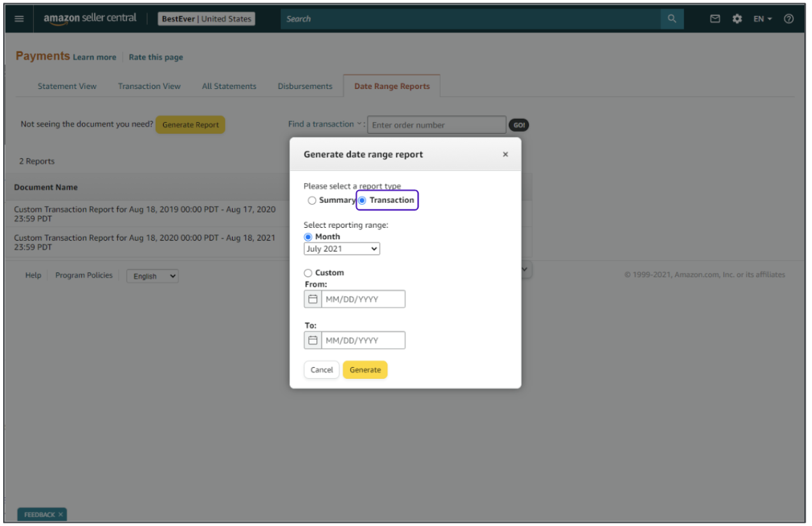Switch to the Disbursements tab
The image size is (812, 526).
point(305,86)
